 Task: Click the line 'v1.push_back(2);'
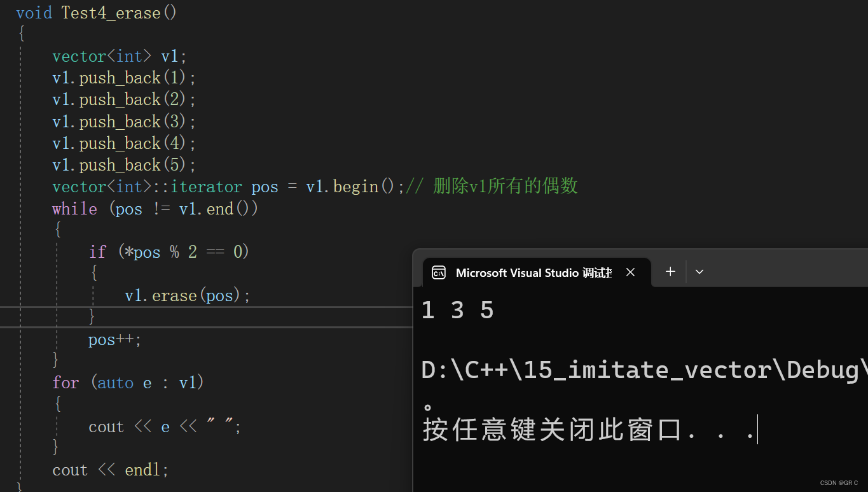tap(125, 99)
